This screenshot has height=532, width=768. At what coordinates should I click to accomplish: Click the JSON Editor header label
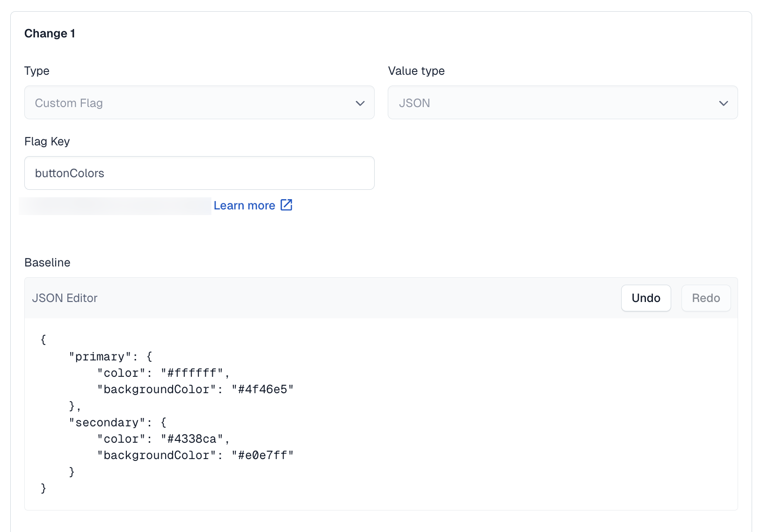click(x=65, y=298)
